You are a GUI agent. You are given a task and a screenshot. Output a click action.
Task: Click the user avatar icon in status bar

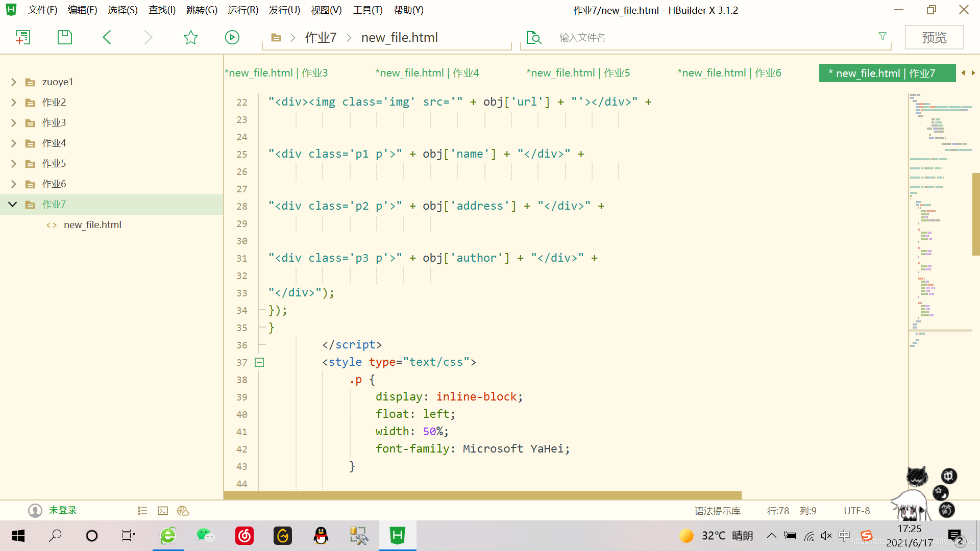(x=35, y=511)
